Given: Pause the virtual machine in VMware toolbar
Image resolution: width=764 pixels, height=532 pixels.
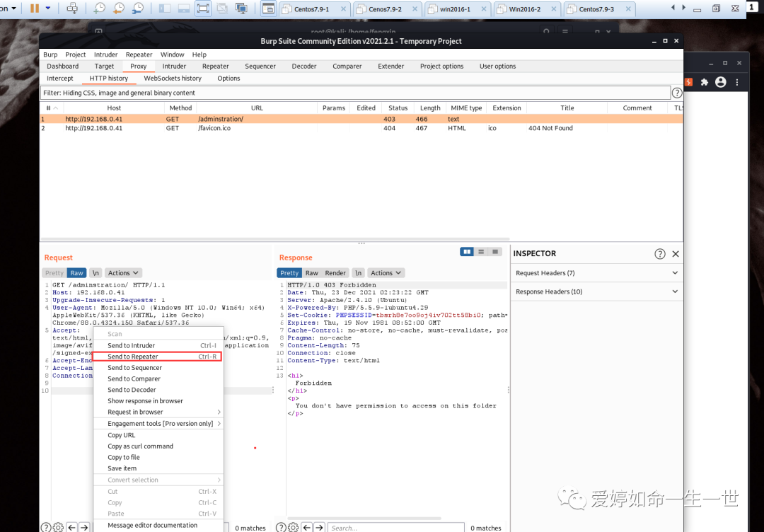Looking at the screenshot, I should [35, 8].
